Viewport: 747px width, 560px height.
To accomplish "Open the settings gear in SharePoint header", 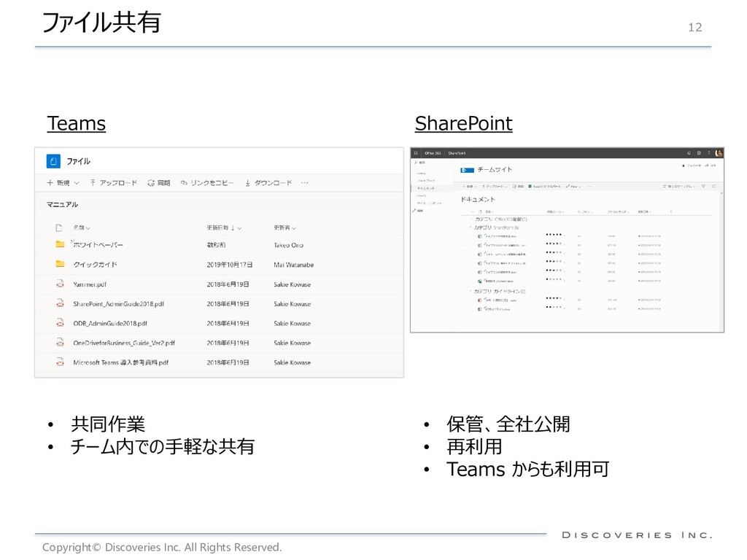I will [x=699, y=153].
